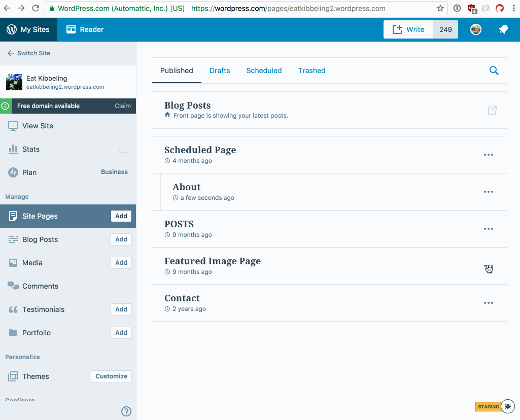Click the Media image icon
Screen dimensions: 520x420
click(13, 263)
